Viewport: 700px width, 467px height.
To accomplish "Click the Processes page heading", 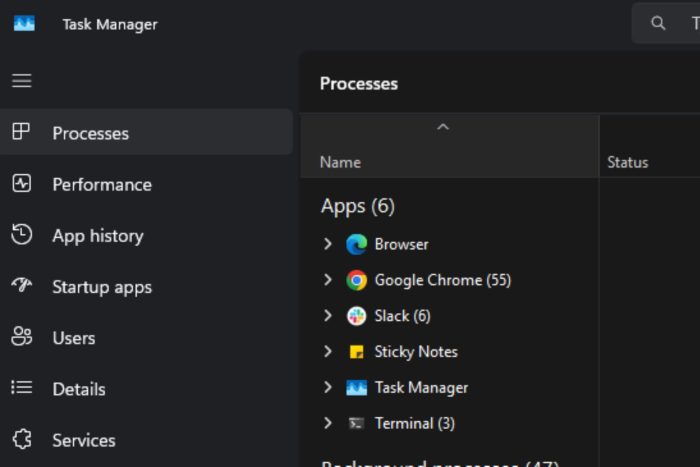I will coord(358,83).
